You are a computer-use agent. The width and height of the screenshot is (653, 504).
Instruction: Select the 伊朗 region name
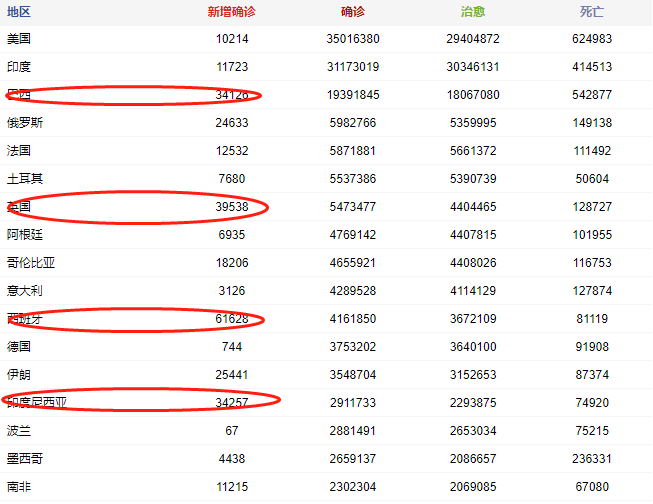[x=19, y=375]
